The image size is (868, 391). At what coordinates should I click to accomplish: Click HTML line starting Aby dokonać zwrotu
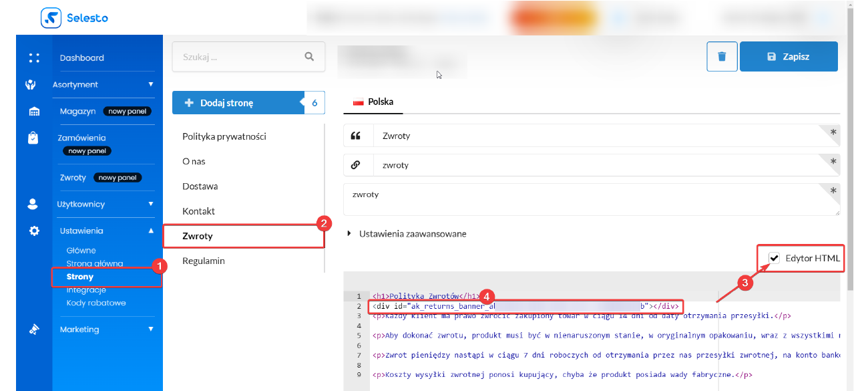coord(606,335)
